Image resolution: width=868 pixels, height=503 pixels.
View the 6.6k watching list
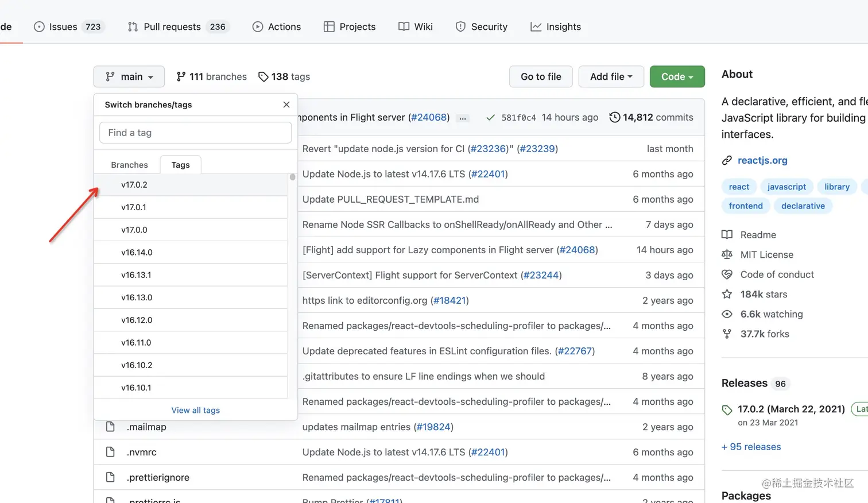[762, 314]
